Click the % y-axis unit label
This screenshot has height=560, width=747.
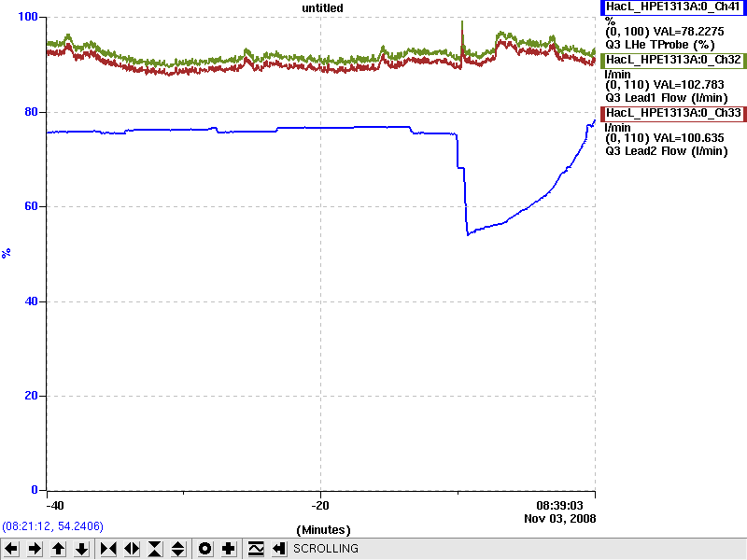6,253
